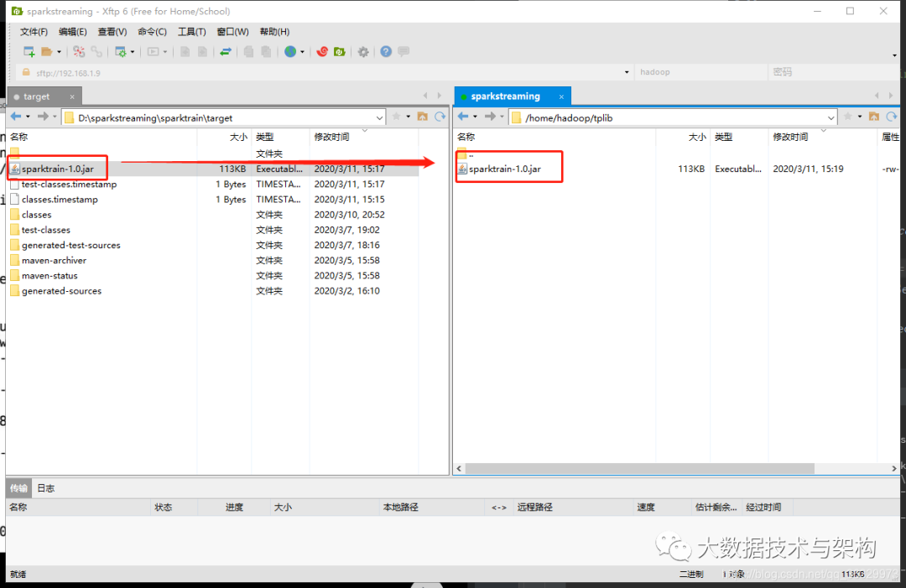
Task: Click the left-arrow transfer page icon
Action: [x=185, y=52]
